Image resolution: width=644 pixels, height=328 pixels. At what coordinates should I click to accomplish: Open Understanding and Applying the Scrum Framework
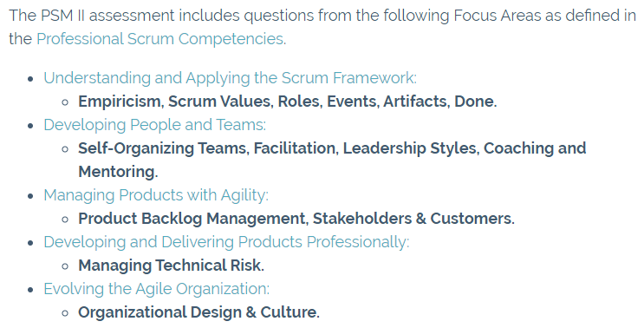(230, 78)
